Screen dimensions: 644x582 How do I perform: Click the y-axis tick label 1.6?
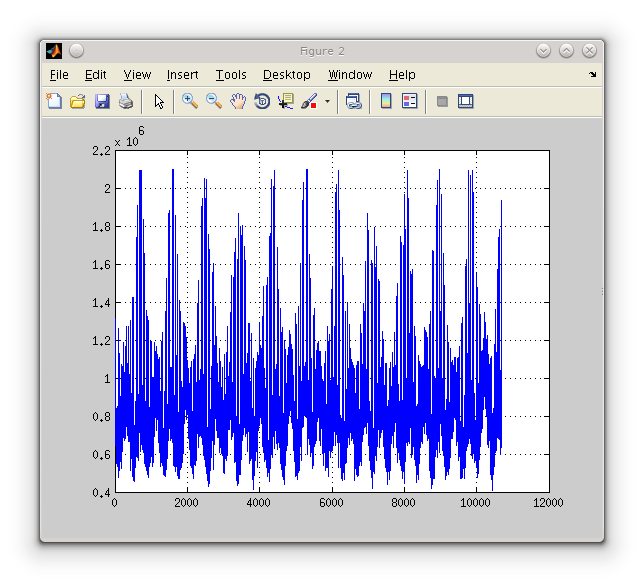(101, 265)
